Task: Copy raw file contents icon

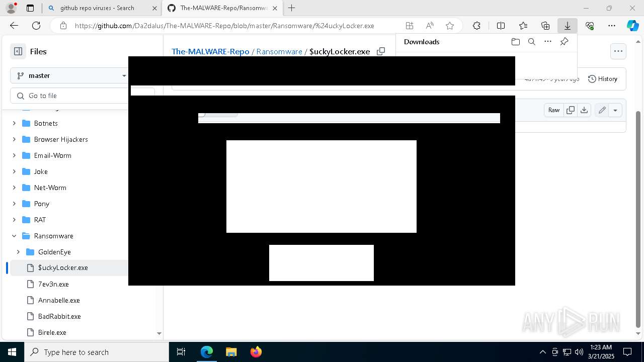Action: [571, 110]
